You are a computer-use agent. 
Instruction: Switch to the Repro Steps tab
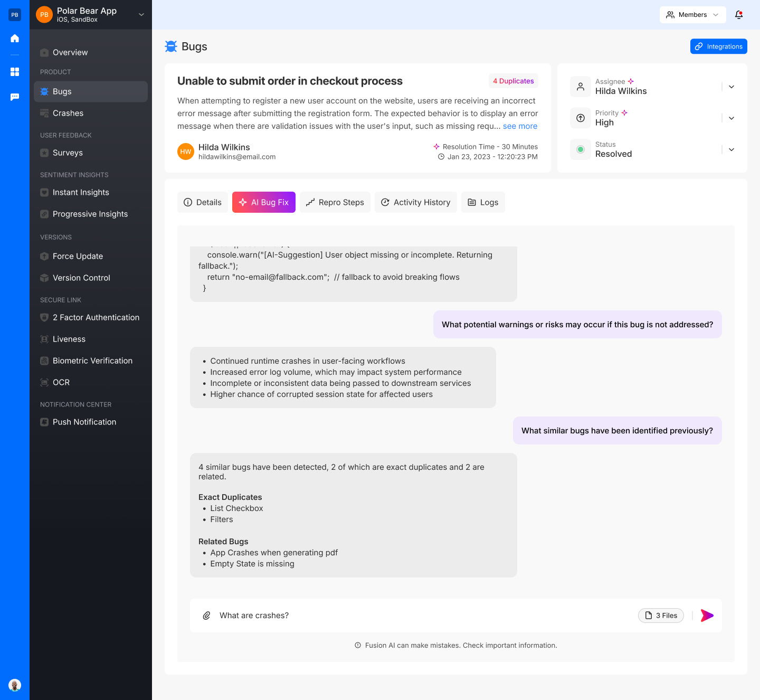click(x=335, y=202)
